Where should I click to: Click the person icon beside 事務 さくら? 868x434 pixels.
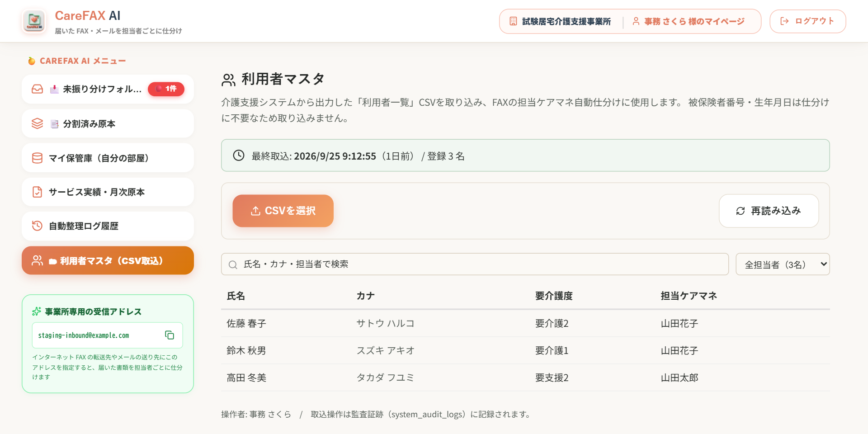coord(636,21)
